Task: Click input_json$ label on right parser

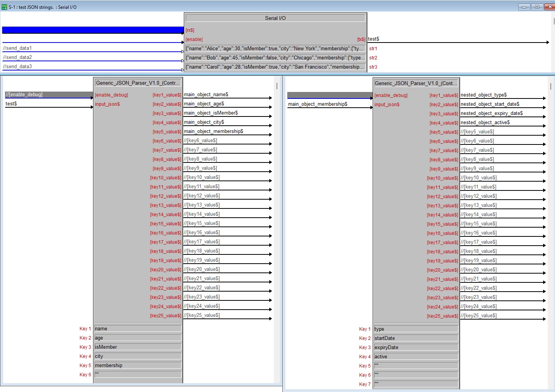Action: pos(387,105)
